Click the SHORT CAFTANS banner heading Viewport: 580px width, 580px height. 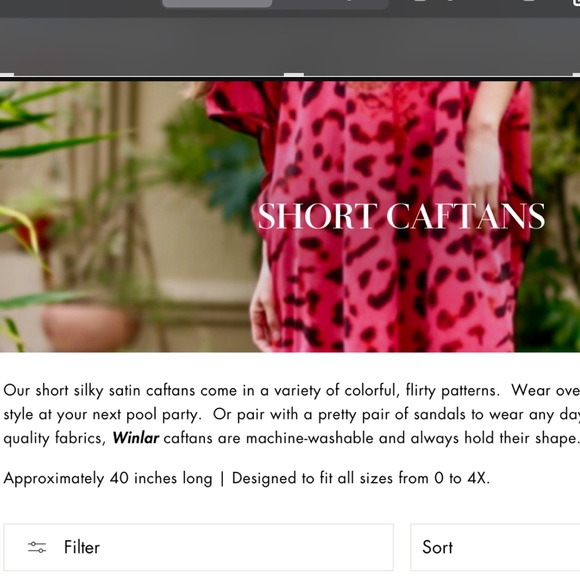(x=401, y=216)
